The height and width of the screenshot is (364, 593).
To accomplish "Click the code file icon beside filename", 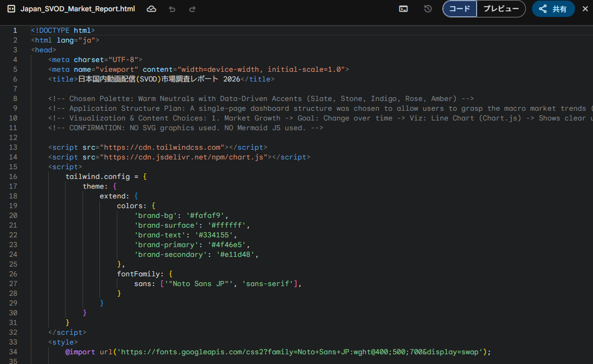I will pos(11,9).
